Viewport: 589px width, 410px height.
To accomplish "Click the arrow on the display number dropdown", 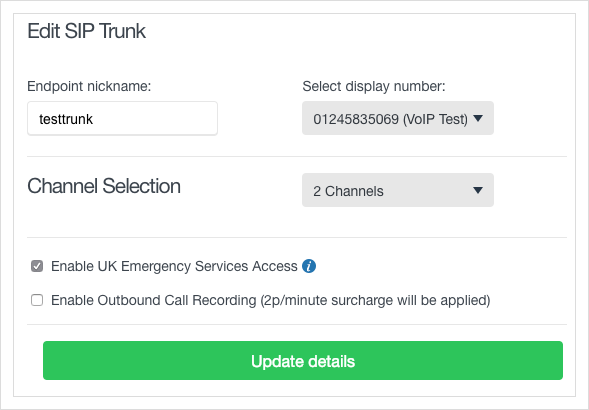I will point(478,118).
